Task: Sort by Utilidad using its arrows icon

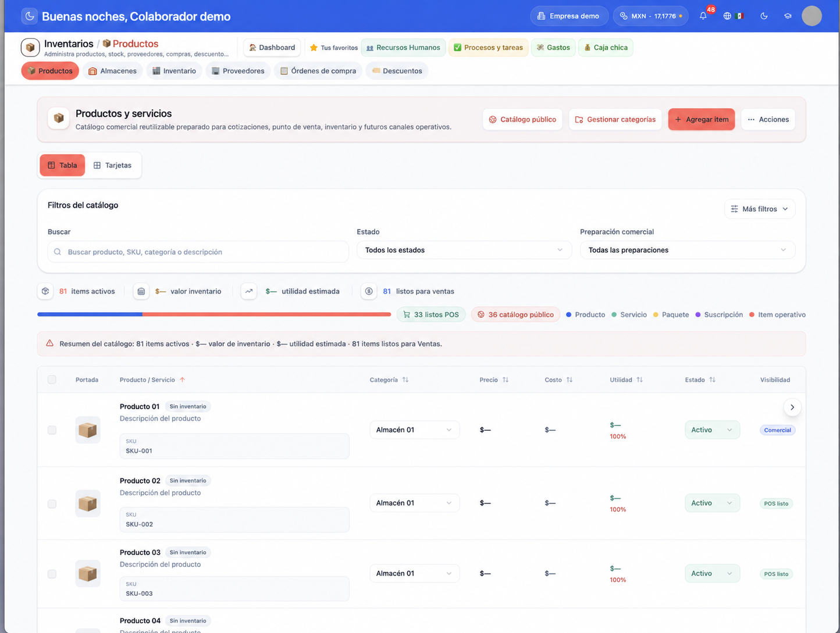Action: click(x=640, y=380)
